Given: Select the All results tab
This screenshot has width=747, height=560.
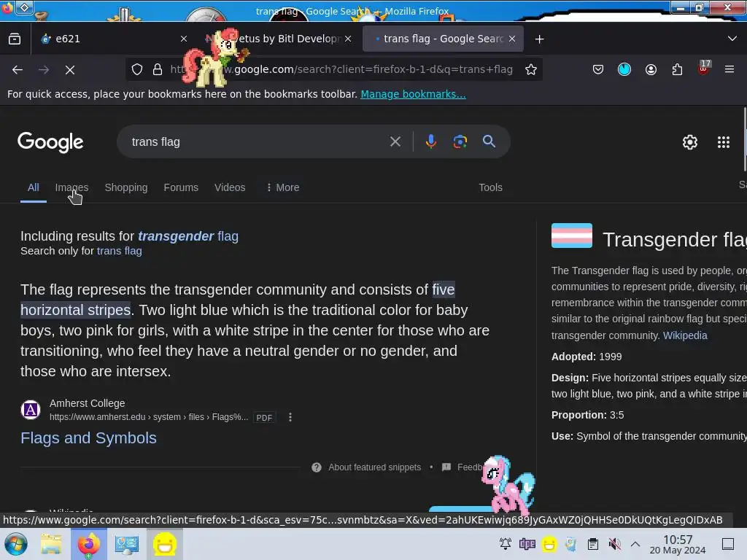Looking at the screenshot, I should [x=34, y=187].
